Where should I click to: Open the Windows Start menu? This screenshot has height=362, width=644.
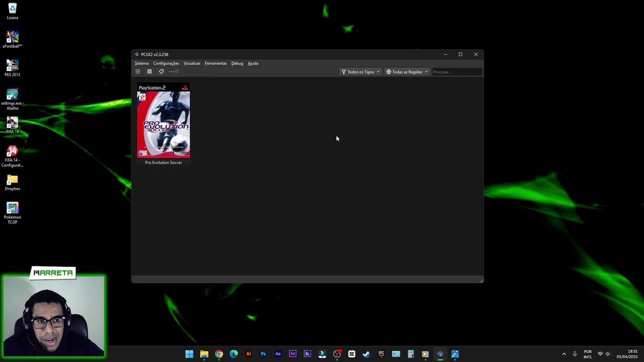tap(189, 354)
